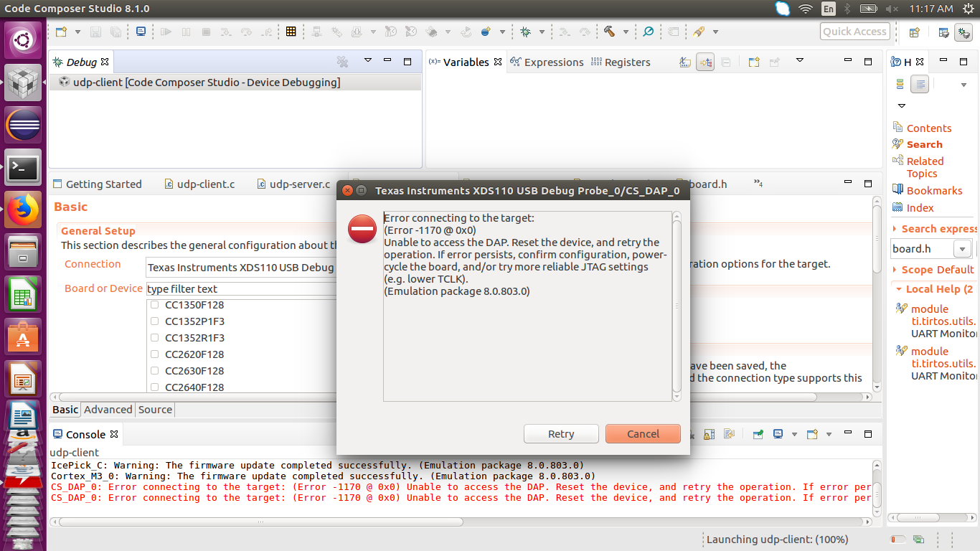
Task: Tick the CC1352P1F3 checkbox
Action: [154, 321]
